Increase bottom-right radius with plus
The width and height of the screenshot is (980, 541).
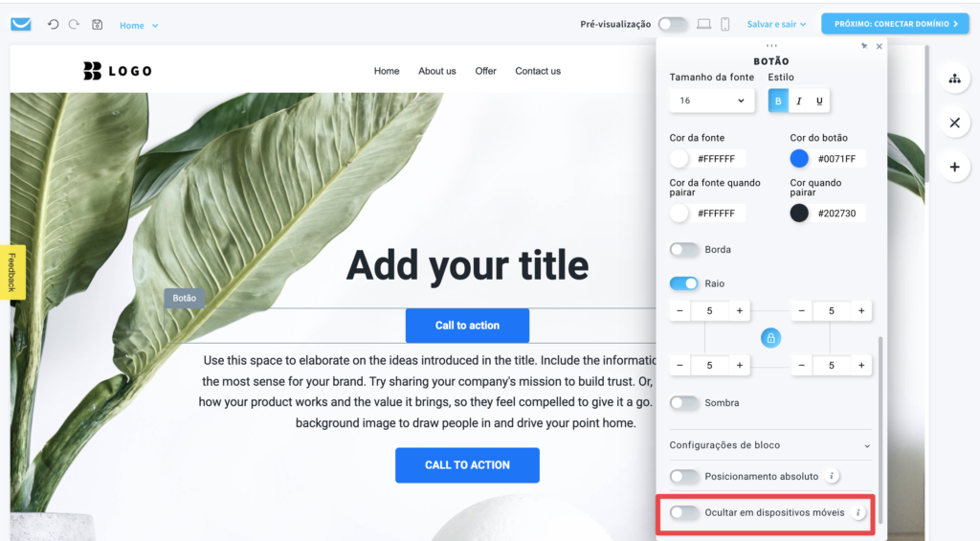click(x=861, y=365)
